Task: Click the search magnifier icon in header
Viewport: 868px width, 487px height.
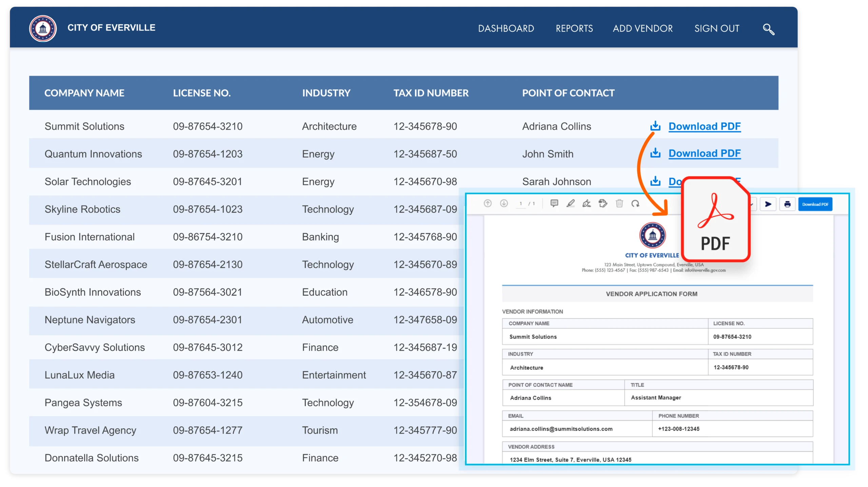Action: click(x=768, y=29)
